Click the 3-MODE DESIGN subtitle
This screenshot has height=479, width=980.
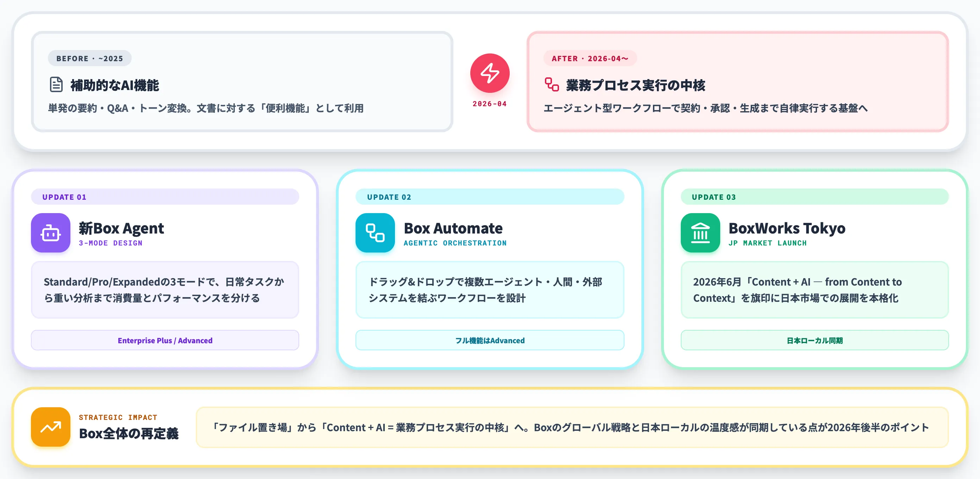coord(111,243)
